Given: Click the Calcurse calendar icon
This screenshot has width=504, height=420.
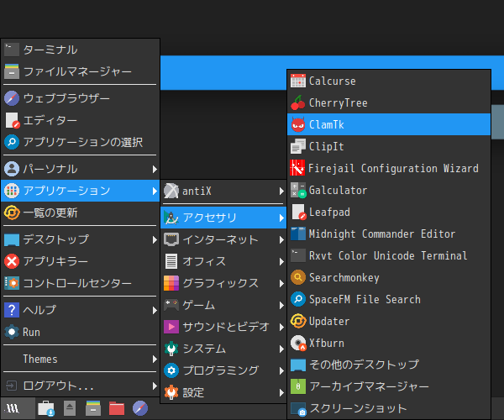Looking at the screenshot, I should tap(298, 81).
